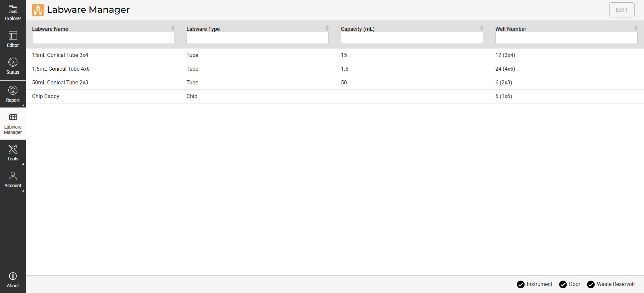Sort table by Well Number column

tap(636, 28)
